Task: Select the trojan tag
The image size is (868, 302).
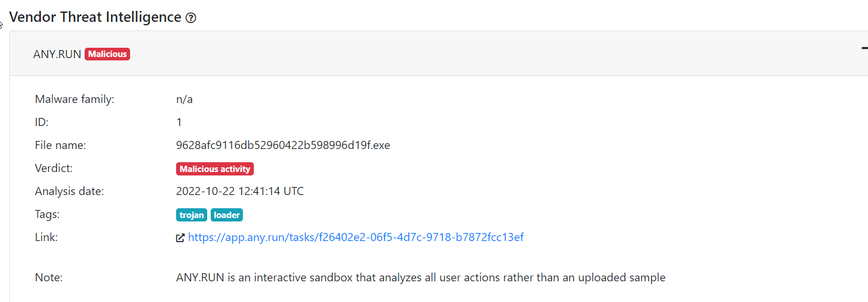Action: 192,215
